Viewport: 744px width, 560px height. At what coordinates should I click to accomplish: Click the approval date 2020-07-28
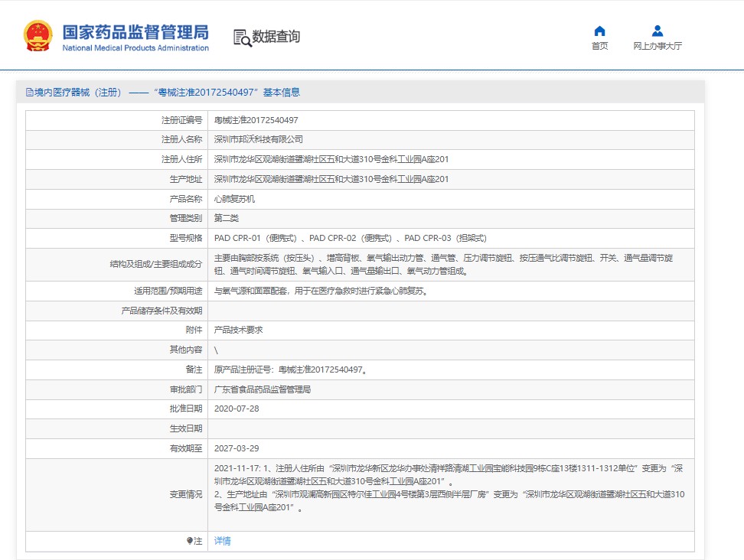tap(237, 409)
